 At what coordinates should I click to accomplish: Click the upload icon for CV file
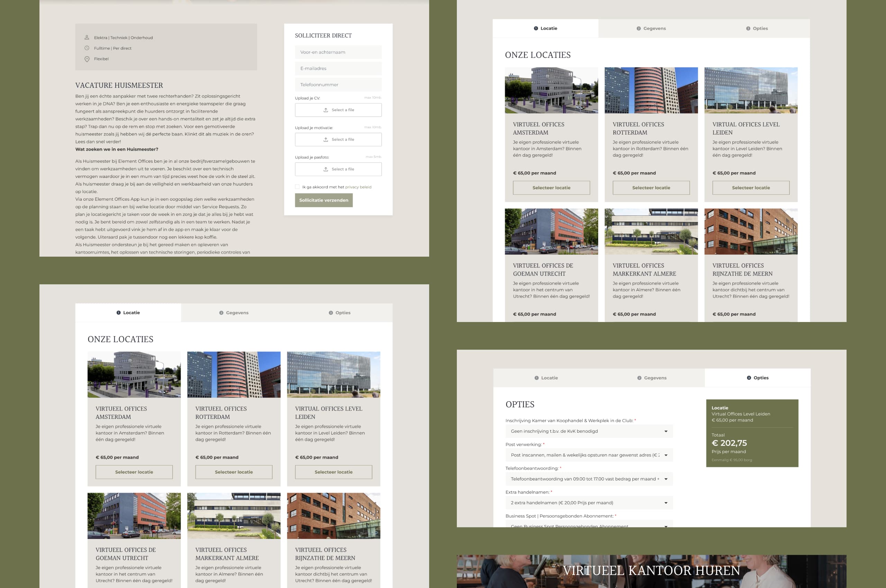325,110
